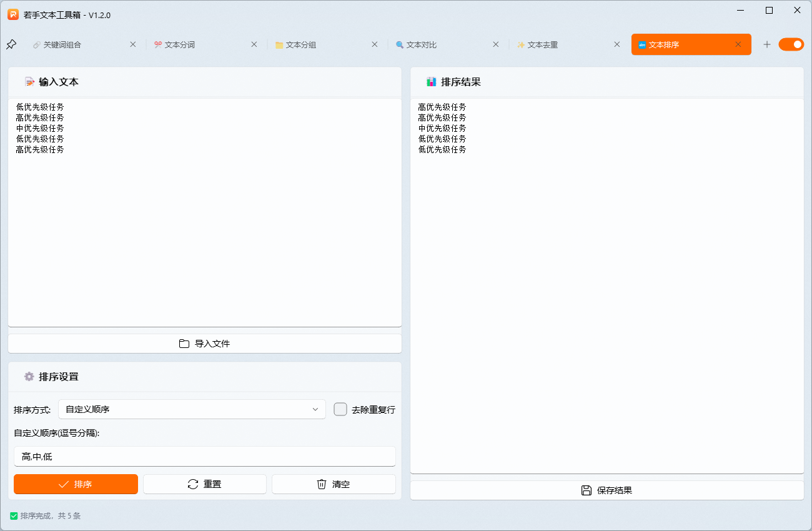The width and height of the screenshot is (812, 531).
Task: Click the magnifier icon on 文本对比 tab
Action: [399, 44]
